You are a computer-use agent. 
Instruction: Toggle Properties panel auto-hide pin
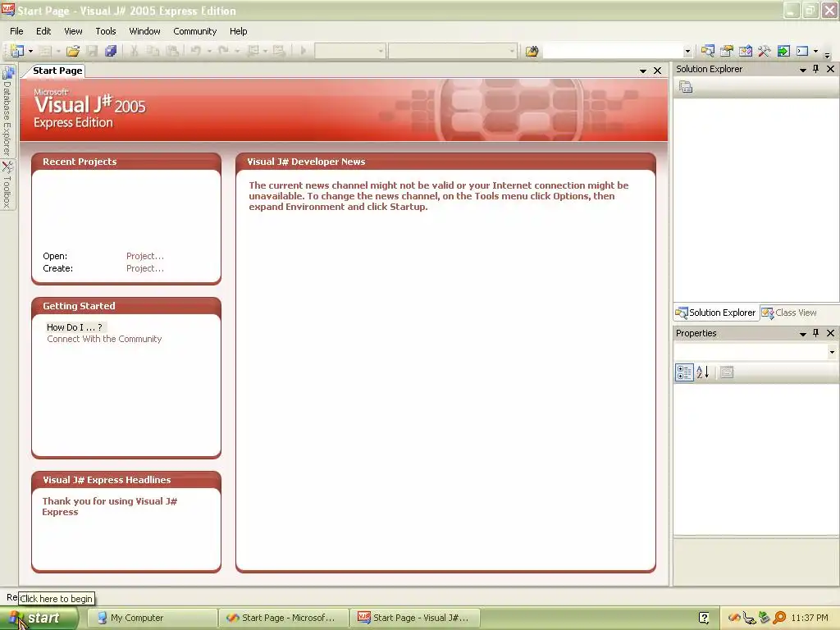pyautogui.click(x=816, y=333)
